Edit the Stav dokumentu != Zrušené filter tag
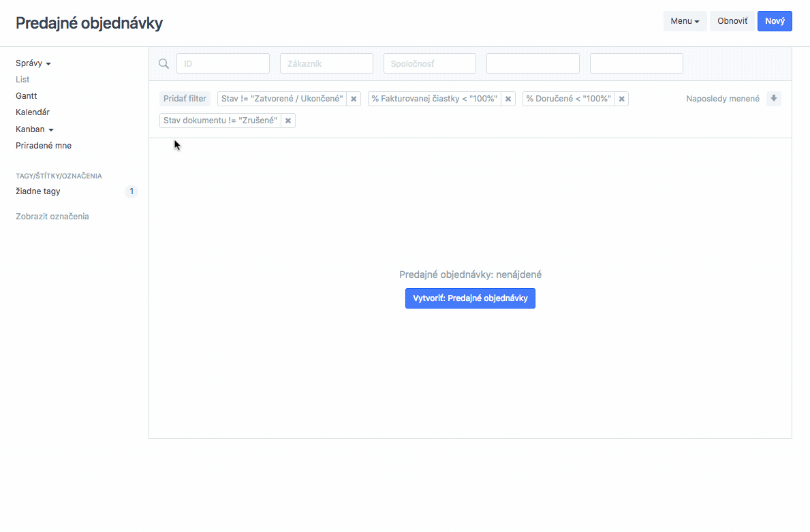 pyautogui.click(x=221, y=121)
